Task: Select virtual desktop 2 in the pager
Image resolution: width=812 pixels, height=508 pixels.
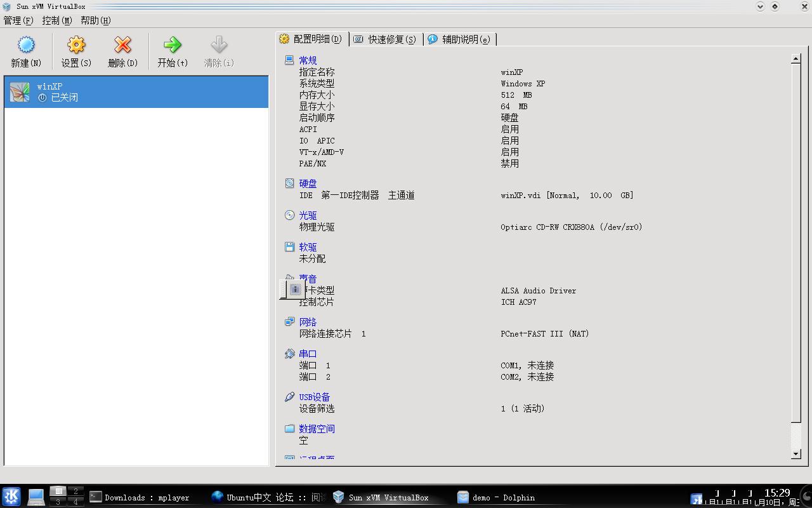Action: (x=76, y=491)
